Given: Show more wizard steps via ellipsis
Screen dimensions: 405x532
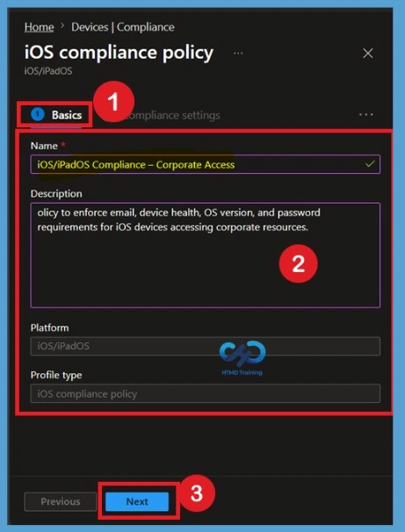Looking at the screenshot, I should 366,115.
